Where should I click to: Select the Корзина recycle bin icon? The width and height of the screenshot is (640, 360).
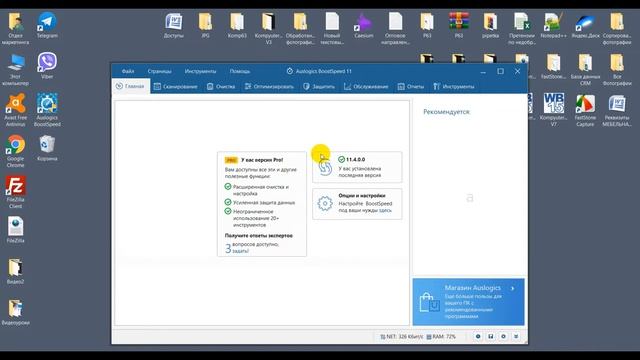click(47, 148)
